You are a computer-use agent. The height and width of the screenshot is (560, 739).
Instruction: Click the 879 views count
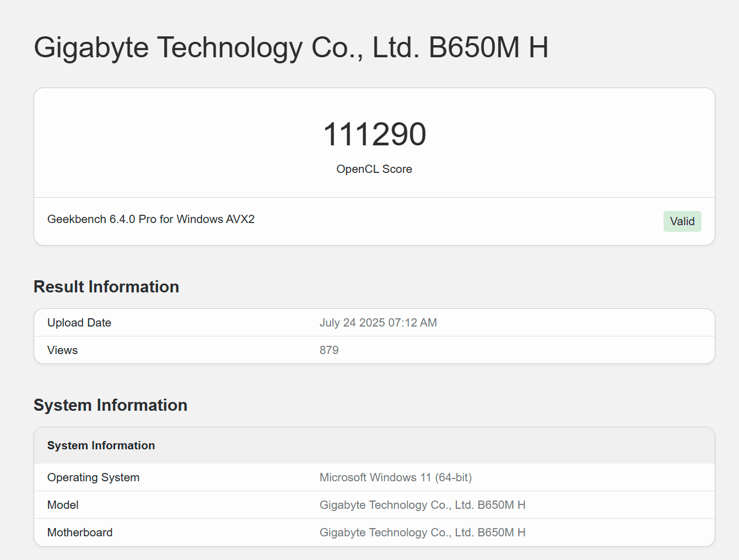point(329,350)
